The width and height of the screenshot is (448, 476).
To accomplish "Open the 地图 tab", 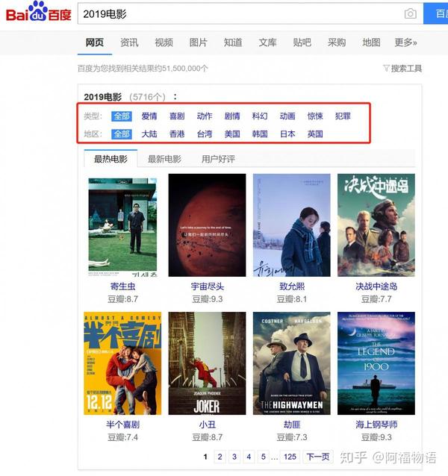I will [x=371, y=43].
